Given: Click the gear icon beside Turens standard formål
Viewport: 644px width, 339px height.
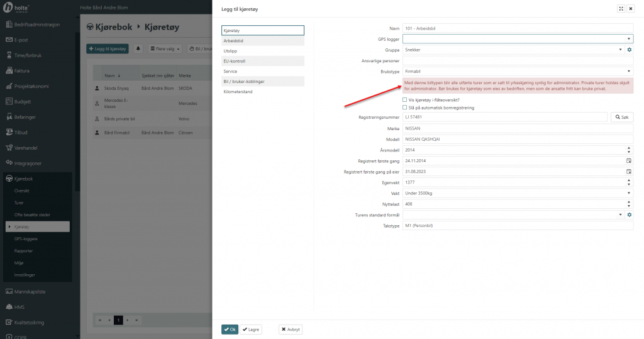Looking at the screenshot, I should point(629,215).
